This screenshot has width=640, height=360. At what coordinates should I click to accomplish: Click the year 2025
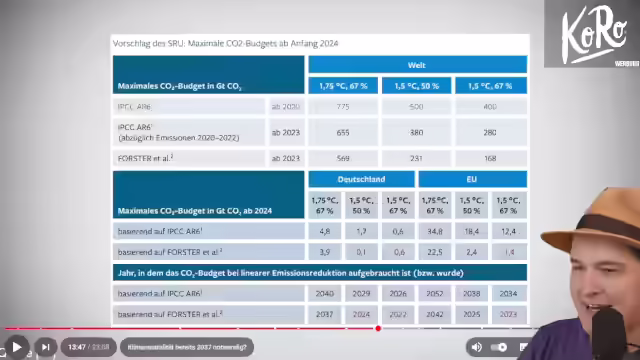[x=471, y=314]
